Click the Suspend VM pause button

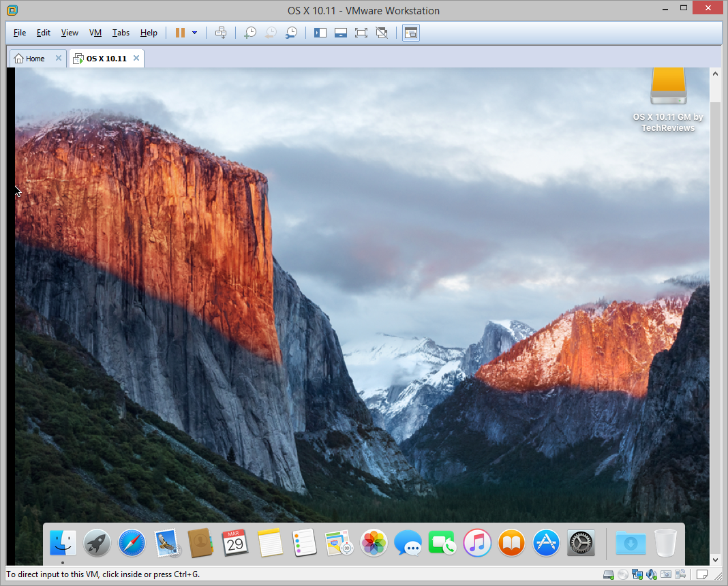pos(180,33)
